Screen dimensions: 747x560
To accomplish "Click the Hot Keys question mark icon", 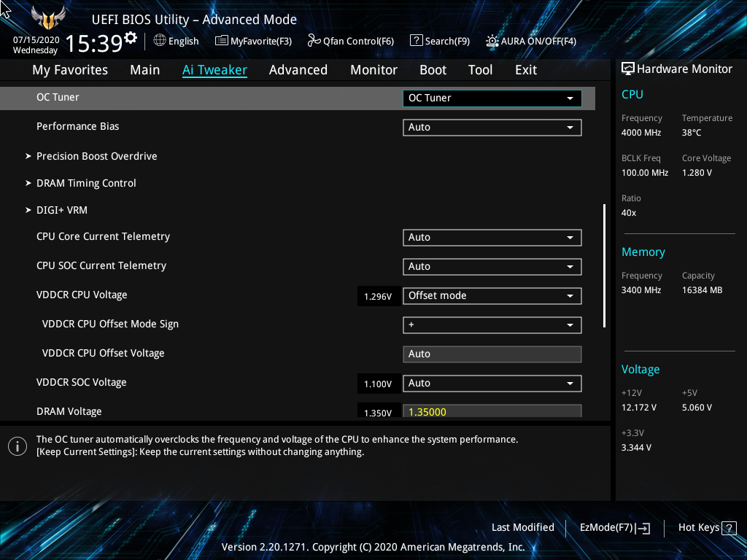I will point(729,528).
